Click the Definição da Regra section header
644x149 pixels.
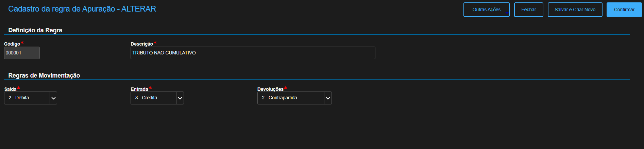tap(35, 30)
